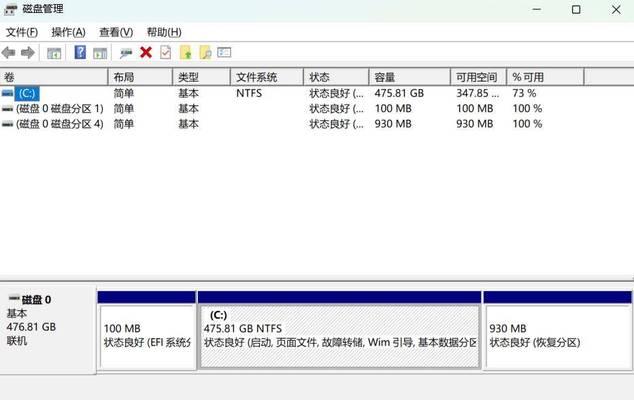Sort by the 布局 column header
The height and width of the screenshot is (400, 634).
click(141, 77)
